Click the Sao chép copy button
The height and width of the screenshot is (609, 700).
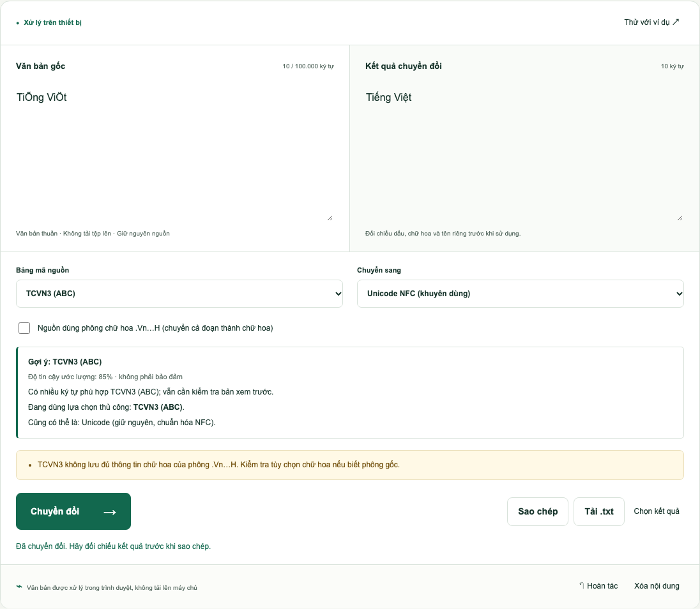[x=538, y=511]
